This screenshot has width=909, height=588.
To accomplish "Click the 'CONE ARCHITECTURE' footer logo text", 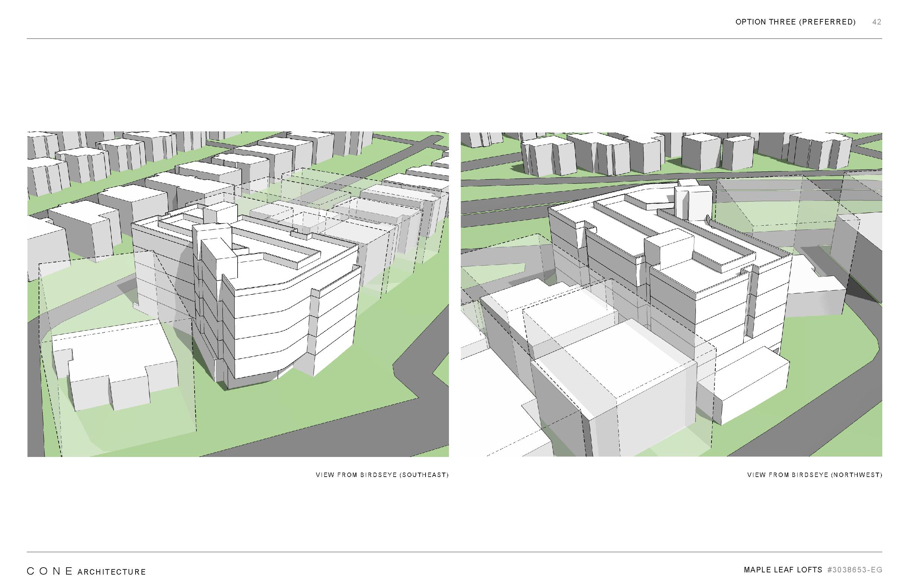I will tap(87, 572).
